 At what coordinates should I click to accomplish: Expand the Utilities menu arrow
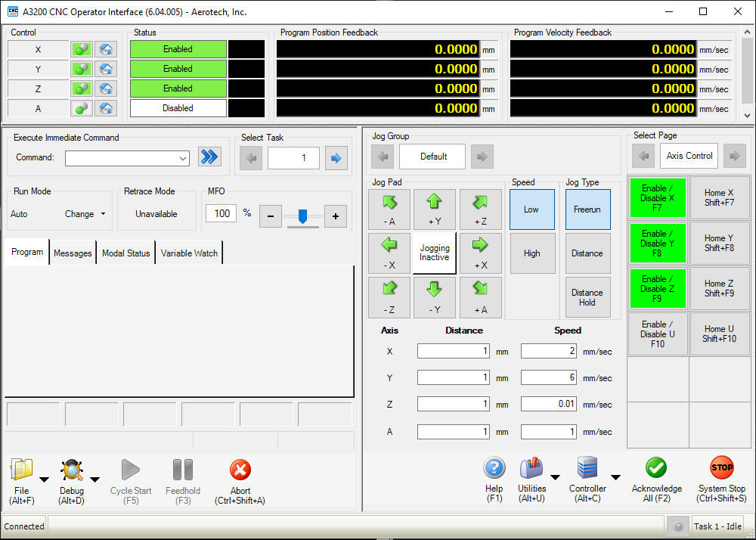555,477
